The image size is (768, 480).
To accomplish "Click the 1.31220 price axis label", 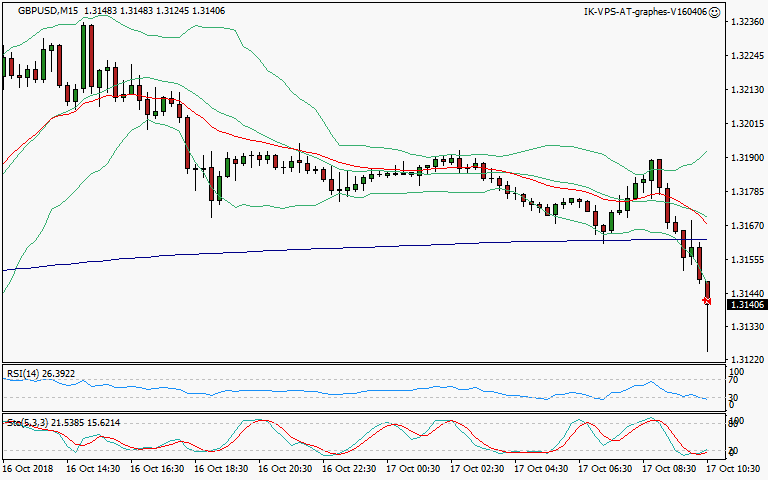I will click(x=748, y=360).
